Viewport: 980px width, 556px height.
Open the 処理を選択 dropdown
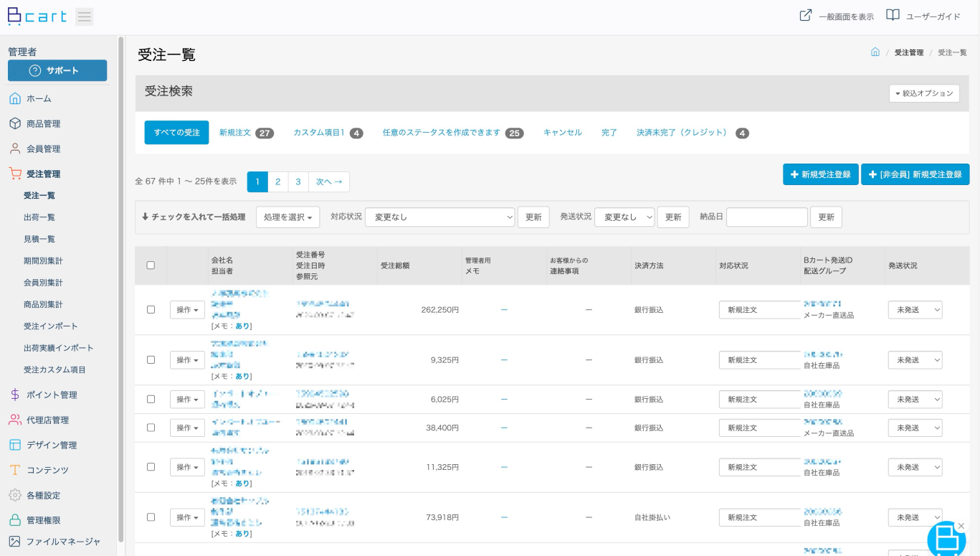pyautogui.click(x=287, y=217)
